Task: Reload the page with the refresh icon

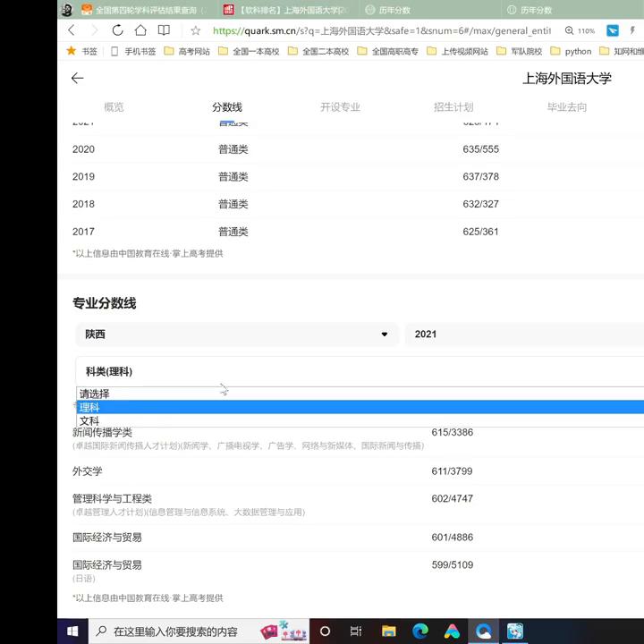Action: [117, 30]
